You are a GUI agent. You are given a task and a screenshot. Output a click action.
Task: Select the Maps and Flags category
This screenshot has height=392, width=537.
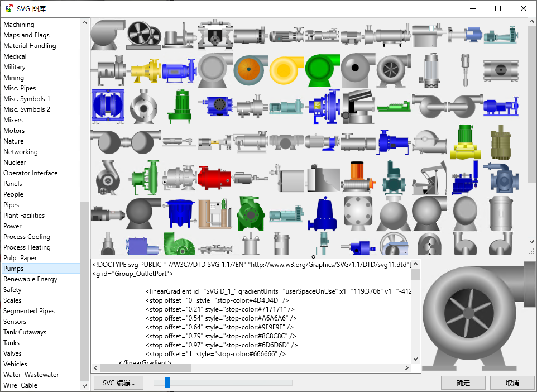pos(26,35)
